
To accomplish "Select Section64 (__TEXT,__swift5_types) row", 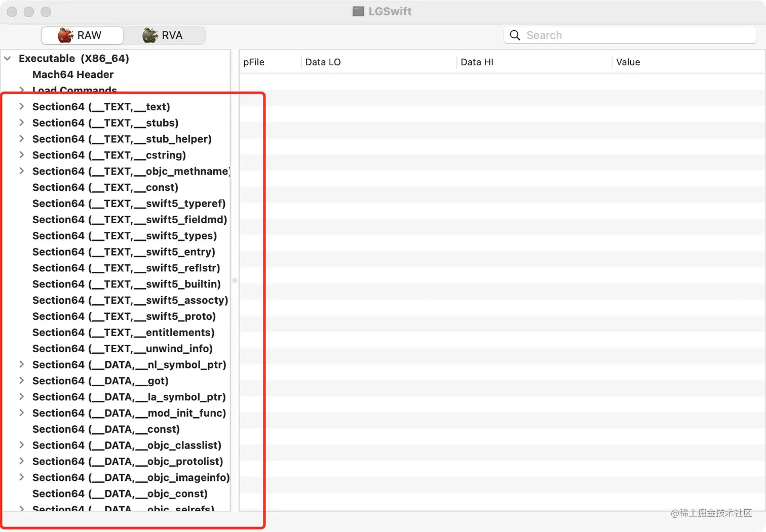I will click(x=116, y=236).
